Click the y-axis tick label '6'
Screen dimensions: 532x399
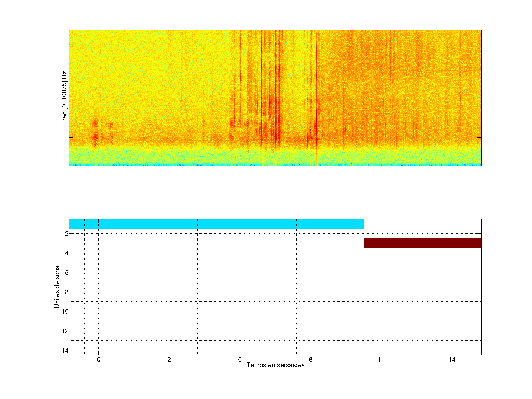(67, 272)
